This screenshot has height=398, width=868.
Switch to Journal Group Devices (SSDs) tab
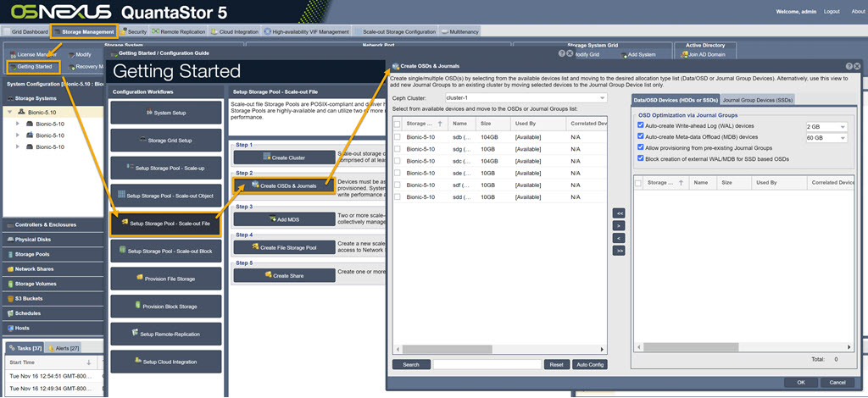[757, 100]
